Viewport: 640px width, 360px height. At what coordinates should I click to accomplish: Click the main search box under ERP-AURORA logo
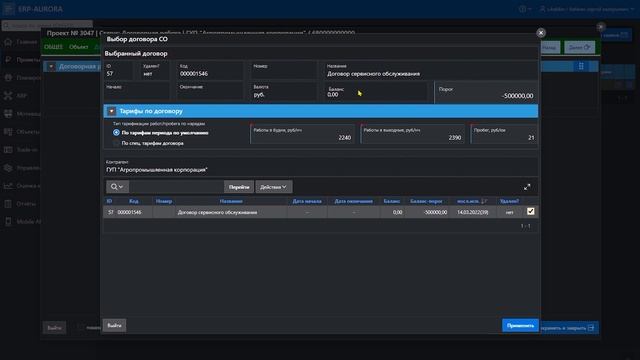(47, 25)
